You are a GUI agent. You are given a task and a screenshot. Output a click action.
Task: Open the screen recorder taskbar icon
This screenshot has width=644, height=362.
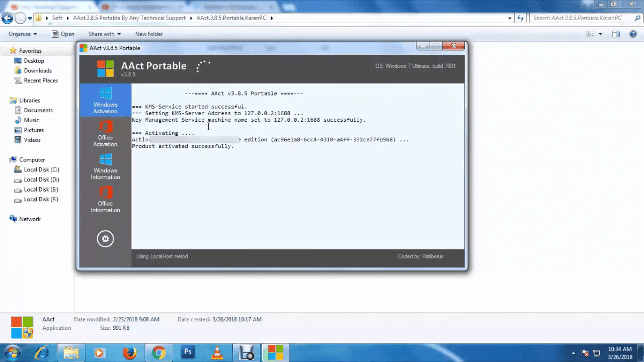247,353
